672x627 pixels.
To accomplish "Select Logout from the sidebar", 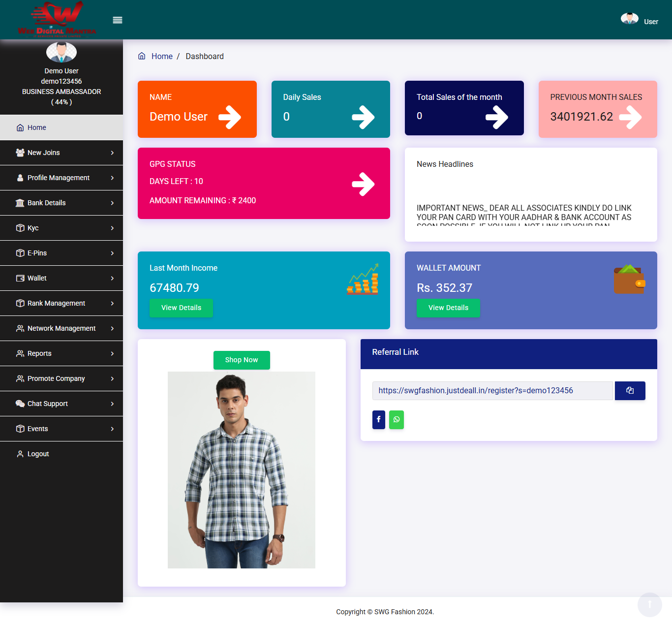I will 38,454.
